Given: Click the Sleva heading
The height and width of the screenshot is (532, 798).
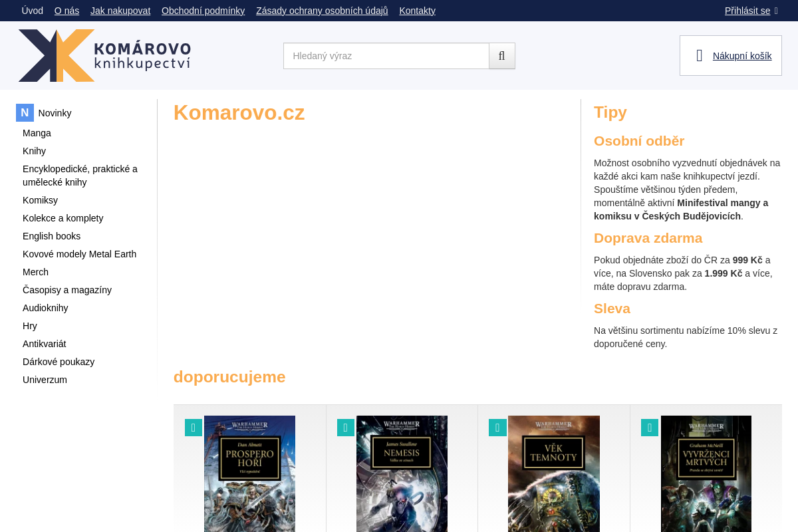Looking at the screenshot, I should pos(612,309).
